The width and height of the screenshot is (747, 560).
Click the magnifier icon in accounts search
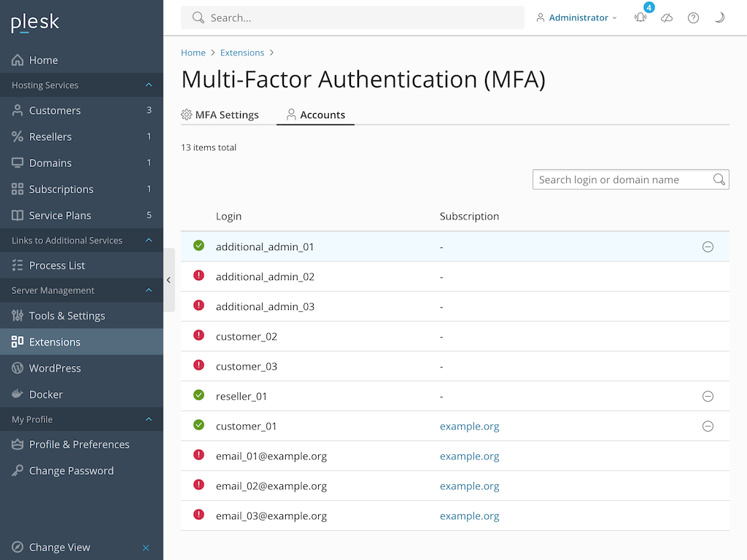719,179
